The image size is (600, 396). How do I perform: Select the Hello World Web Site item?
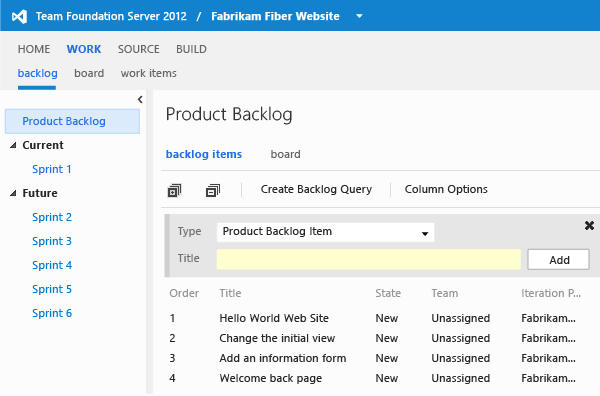(274, 318)
